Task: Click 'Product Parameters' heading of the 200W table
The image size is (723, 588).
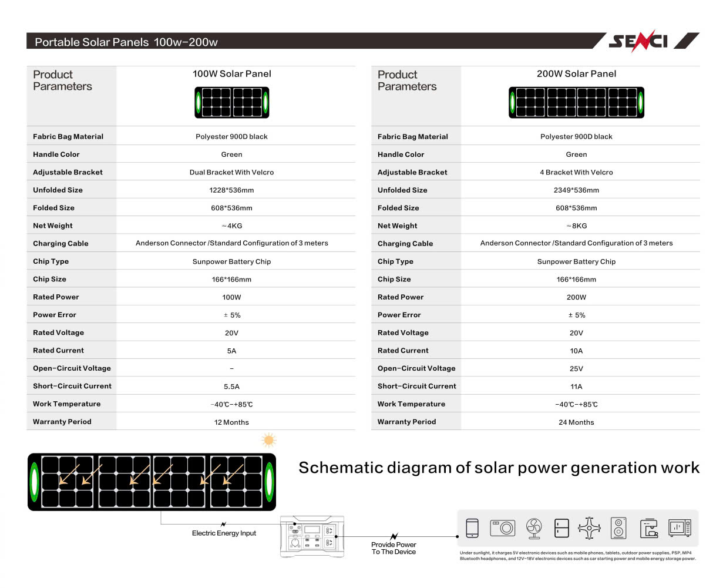Action: tap(407, 80)
